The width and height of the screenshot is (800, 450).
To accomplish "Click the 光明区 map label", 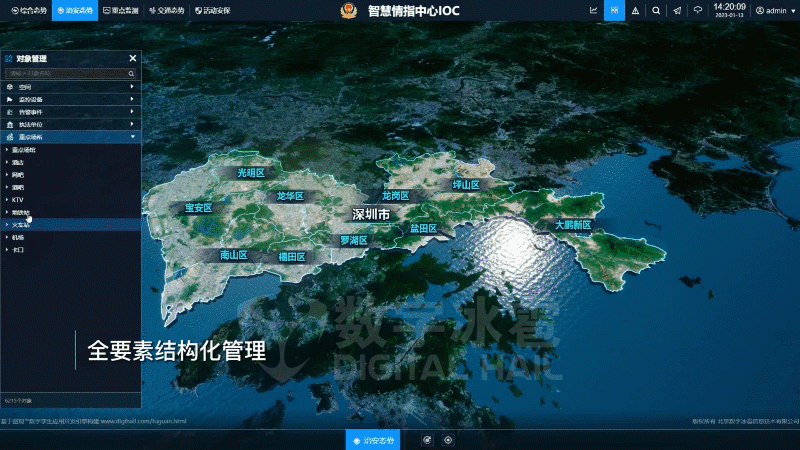I will pyautogui.click(x=251, y=173).
